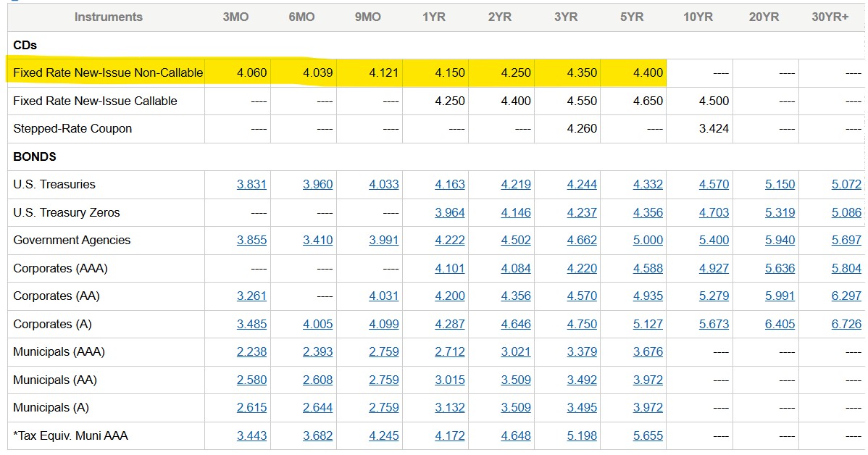Select Callable CD 10YR rate 4.500
868x455 pixels.
click(714, 101)
